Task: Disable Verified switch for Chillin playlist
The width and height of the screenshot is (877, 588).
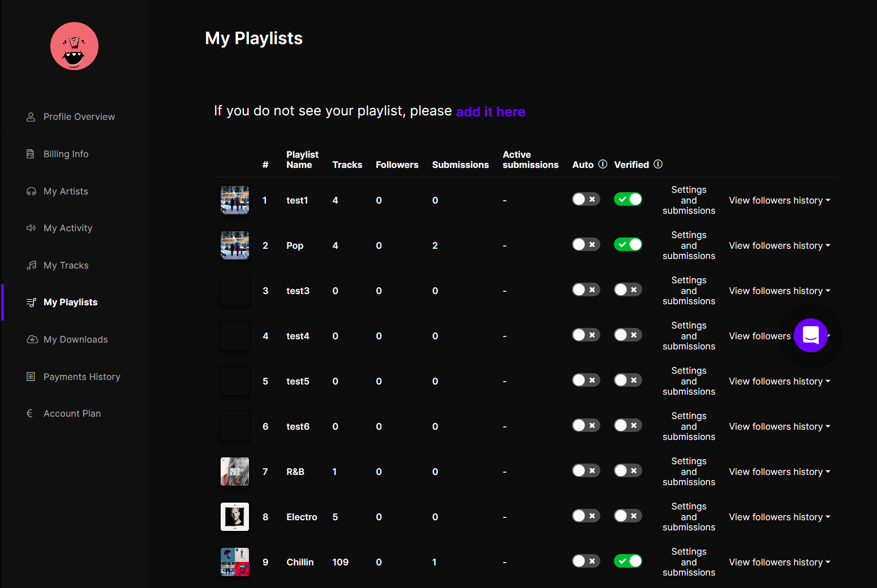Action: (x=628, y=561)
